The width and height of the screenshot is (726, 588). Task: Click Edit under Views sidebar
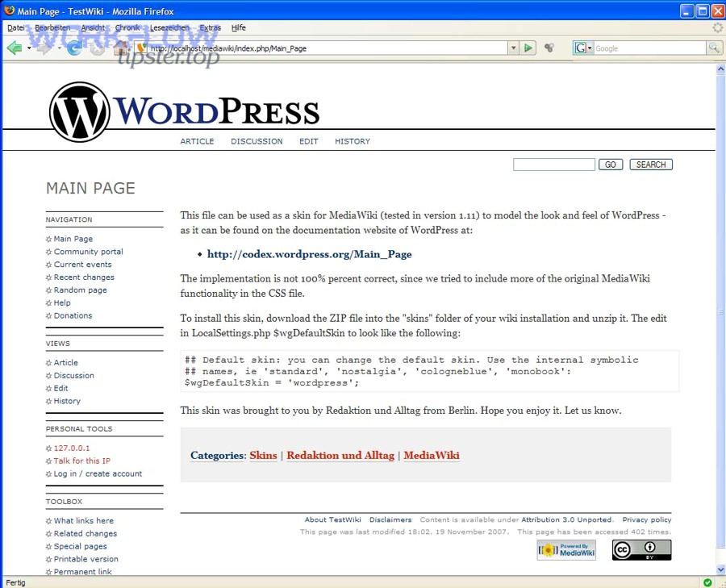pos(60,388)
